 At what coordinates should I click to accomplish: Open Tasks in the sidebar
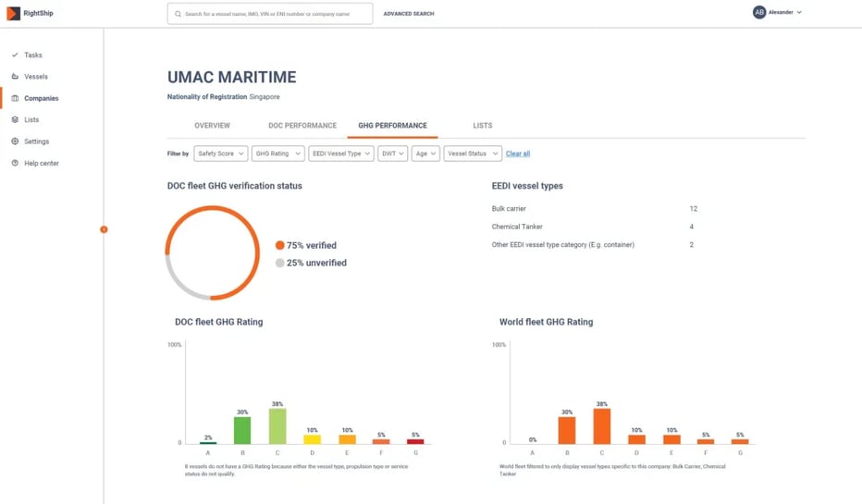[x=33, y=55]
